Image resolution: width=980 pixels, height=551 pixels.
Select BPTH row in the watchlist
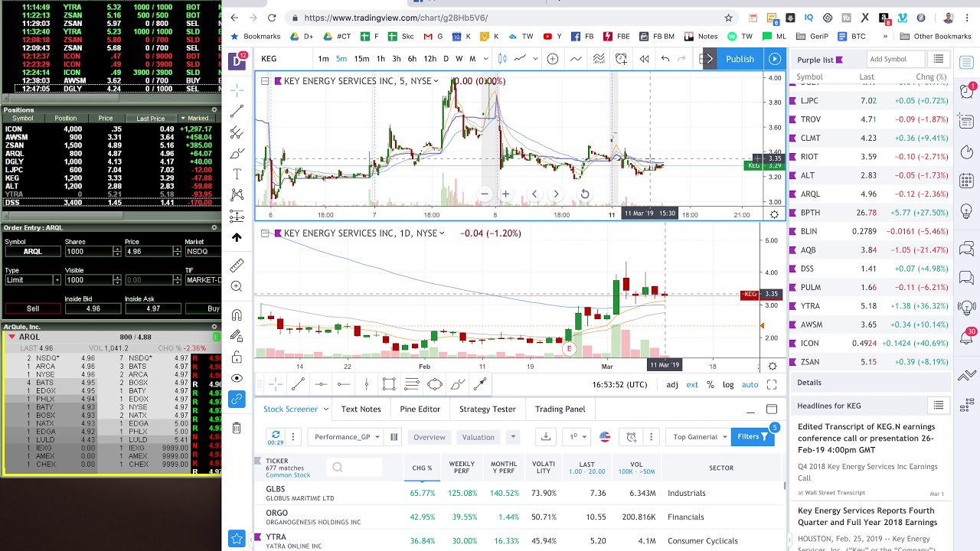pos(871,213)
